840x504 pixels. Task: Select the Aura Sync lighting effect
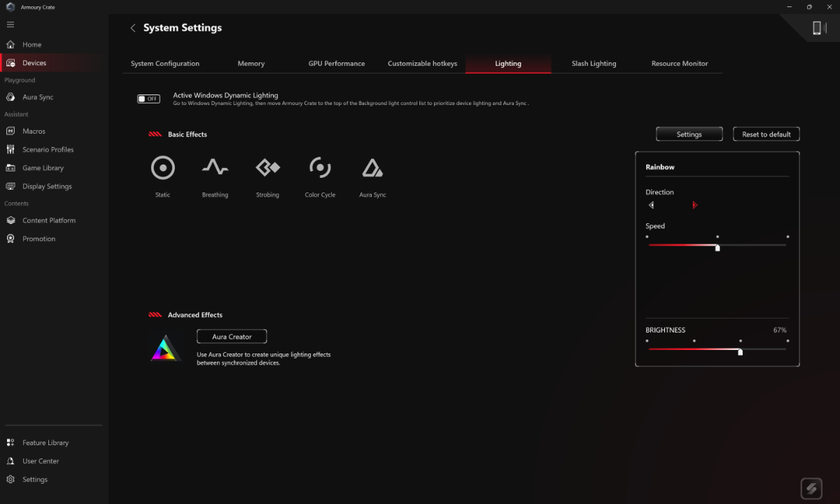372,168
